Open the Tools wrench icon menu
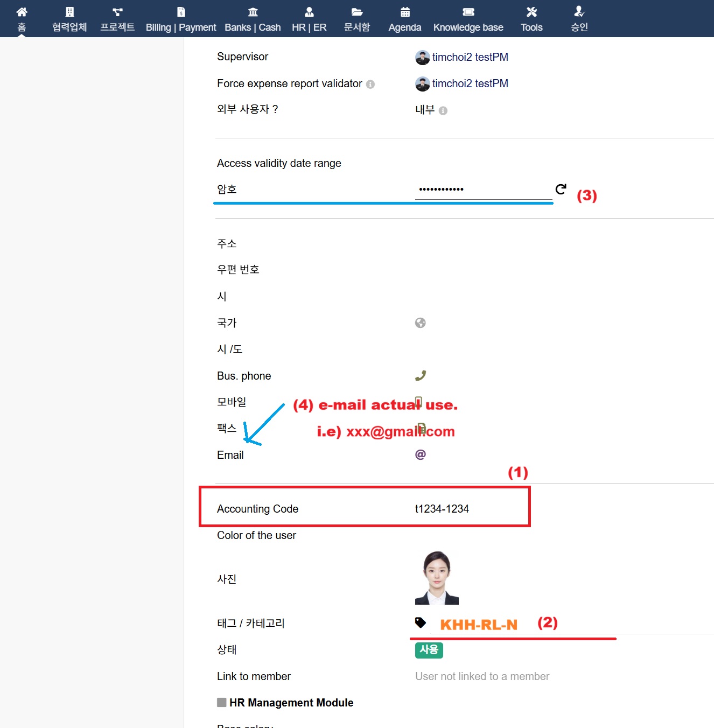 pyautogui.click(x=531, y=12)
